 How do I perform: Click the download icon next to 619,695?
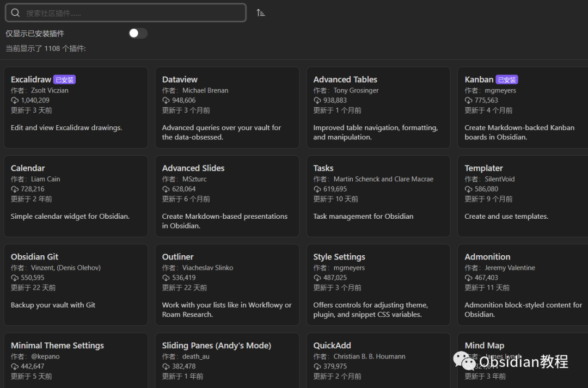(317, 189)
